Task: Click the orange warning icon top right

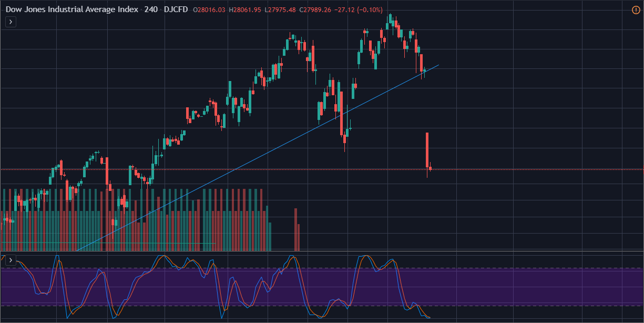Action: [x=636, y=10]
